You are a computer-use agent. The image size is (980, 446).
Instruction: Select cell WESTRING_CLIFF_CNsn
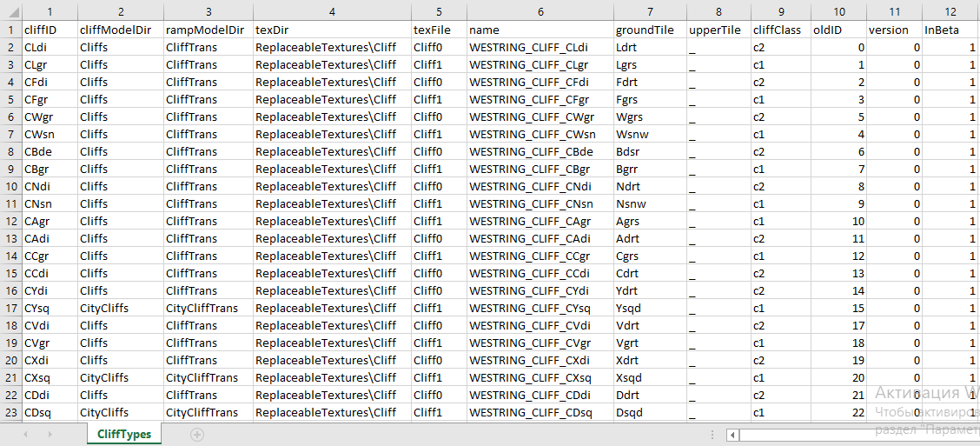540,203
